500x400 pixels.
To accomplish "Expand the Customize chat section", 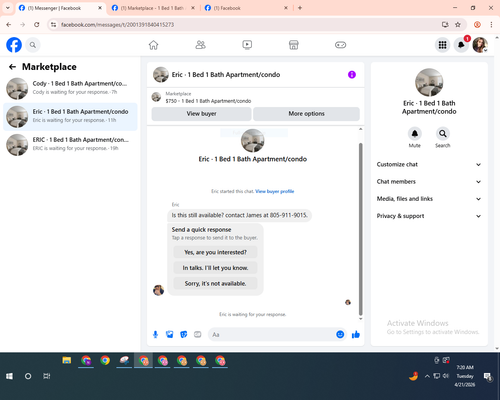I will coord(429,164).
